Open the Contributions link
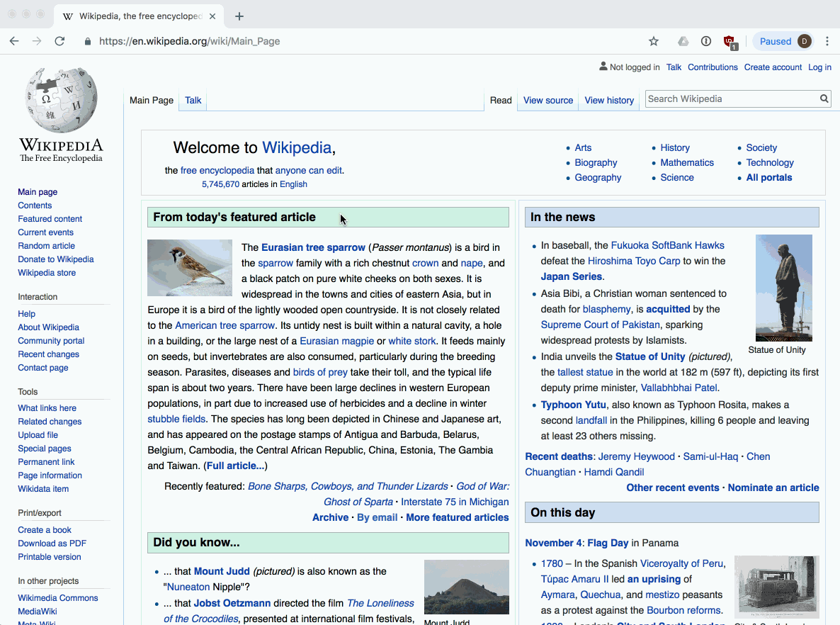 pos(713,67)
